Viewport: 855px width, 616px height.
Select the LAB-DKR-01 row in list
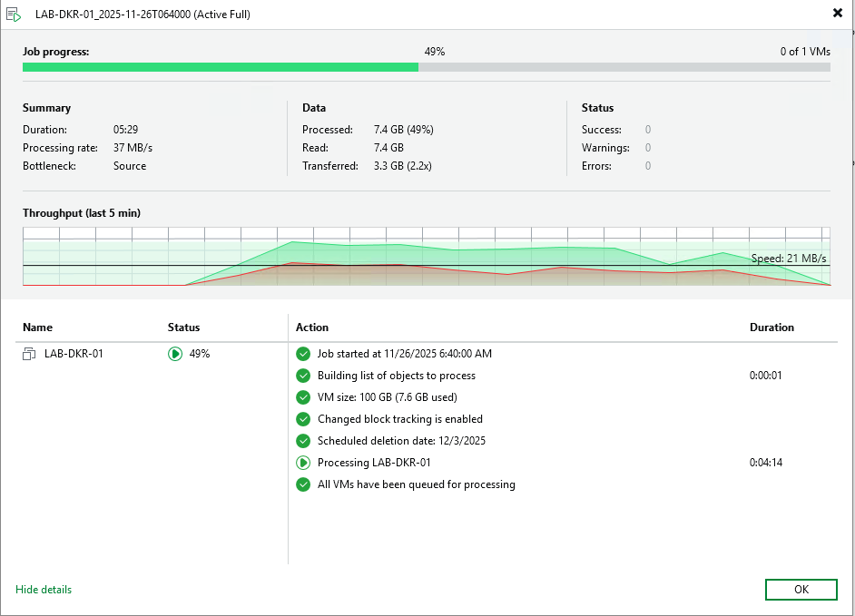click(74, 354)
